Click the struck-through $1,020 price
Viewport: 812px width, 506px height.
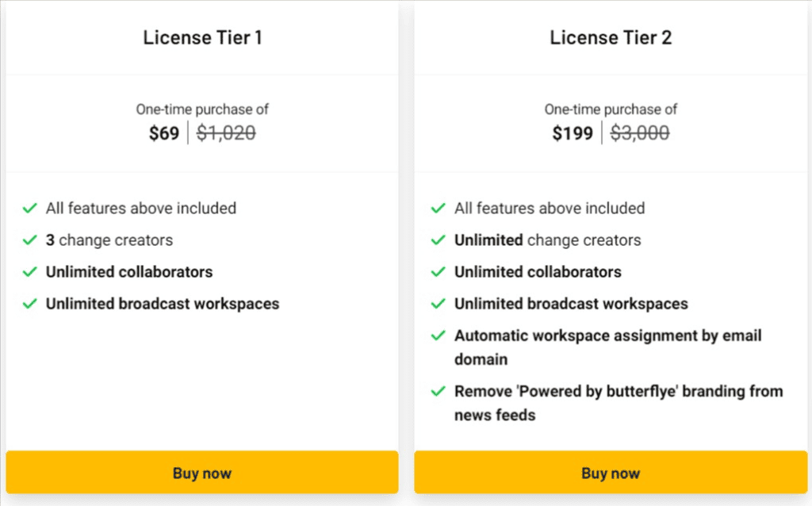coord(226,133)
